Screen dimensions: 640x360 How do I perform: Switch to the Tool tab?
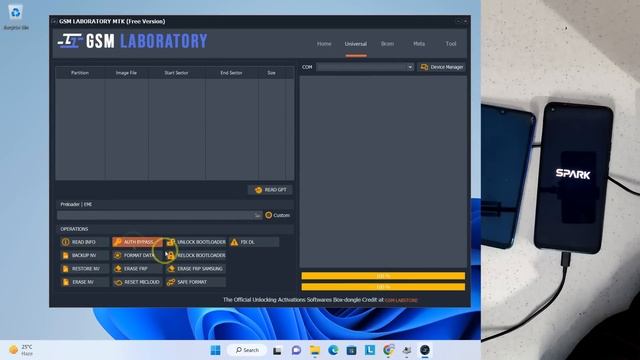pos(451,44)
